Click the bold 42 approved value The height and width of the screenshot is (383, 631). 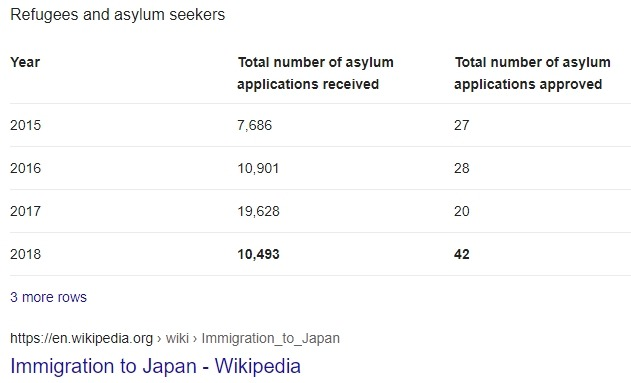(x=462, y=254)
